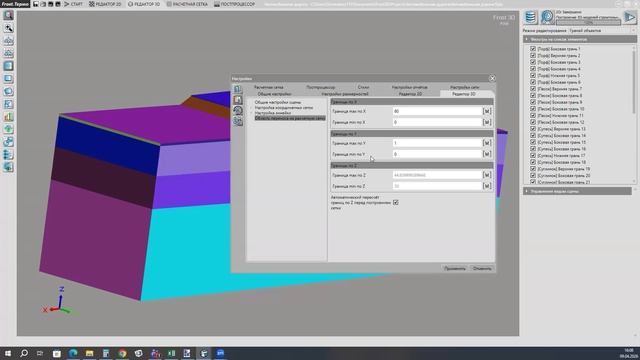Screen dimensions: 640x360
Task: Open unit dropdown for Граница max по X
Action: (487, 111)
